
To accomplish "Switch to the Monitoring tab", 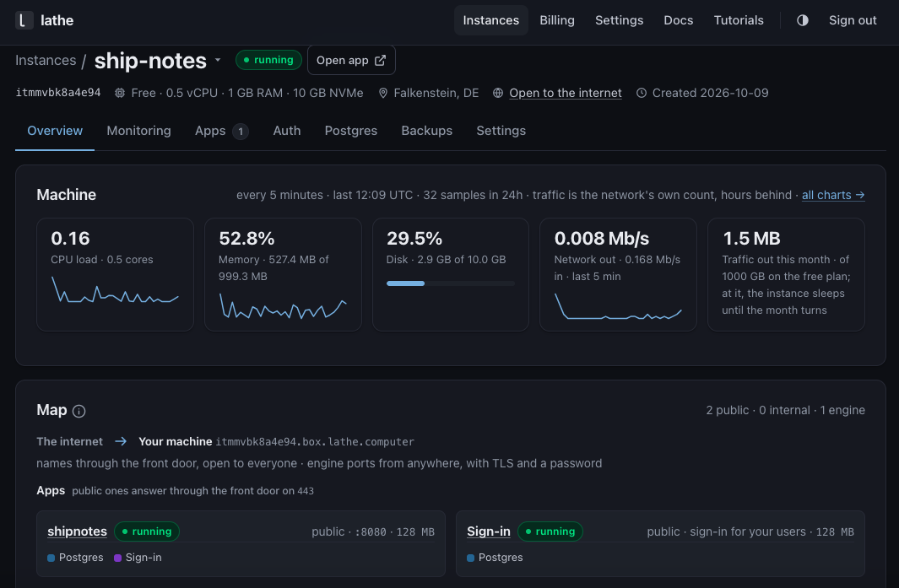I will click(x=138, y=131).
